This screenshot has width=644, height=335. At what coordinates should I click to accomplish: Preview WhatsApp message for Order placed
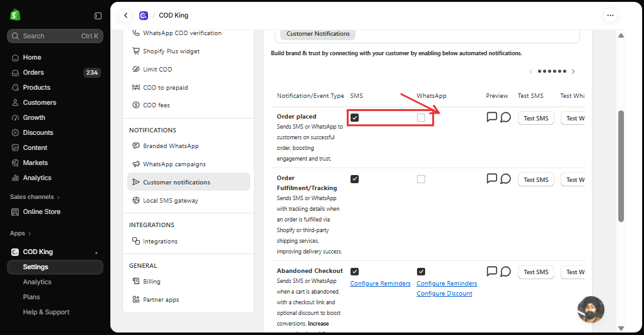(505, 117)
